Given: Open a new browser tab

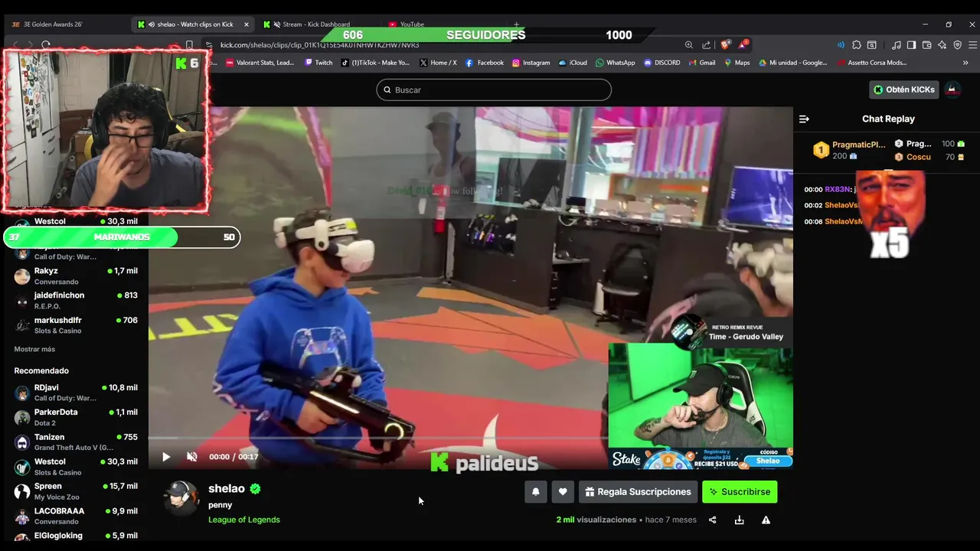Looking at the screenshot, I should pyautogui.click(x=516, y=24).
